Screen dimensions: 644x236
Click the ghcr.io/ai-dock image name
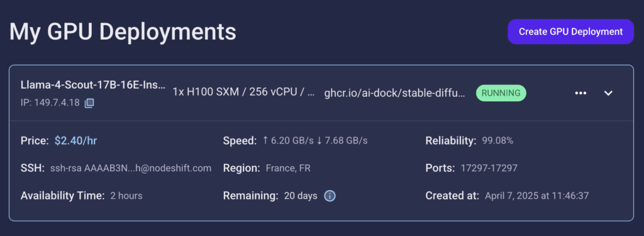pos(395,93)
